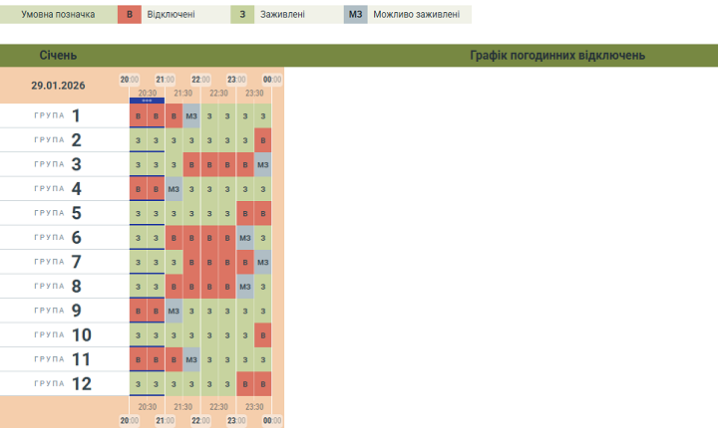Click the 22:00 label in top time header
The width and height of the screenshot is (718, 428).
click(x=200, y=80)
